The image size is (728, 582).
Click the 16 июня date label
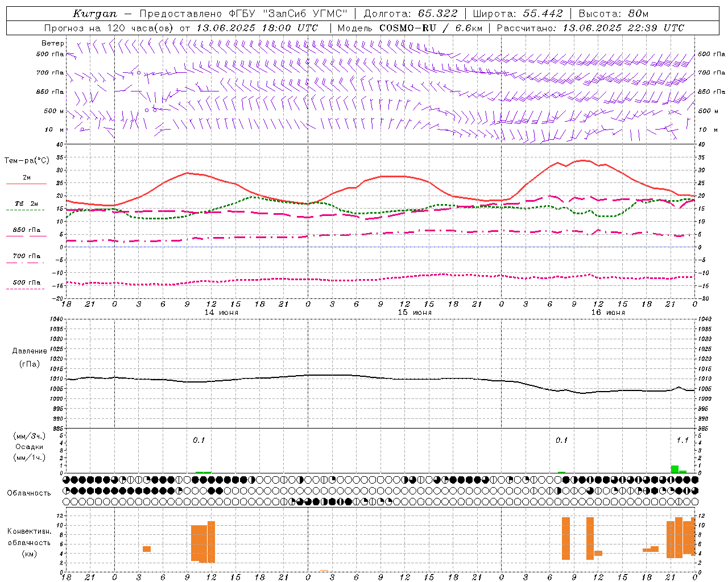[x=608, y=313]
